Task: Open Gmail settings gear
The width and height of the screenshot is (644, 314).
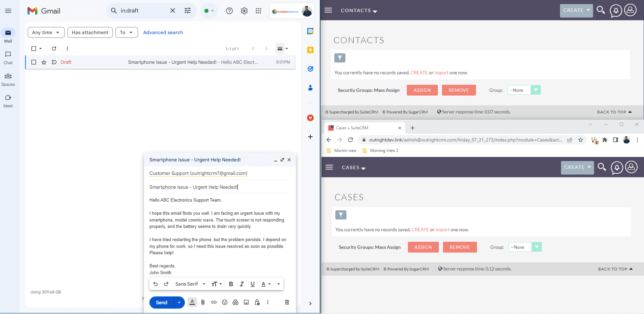Action: pos(244,11)
